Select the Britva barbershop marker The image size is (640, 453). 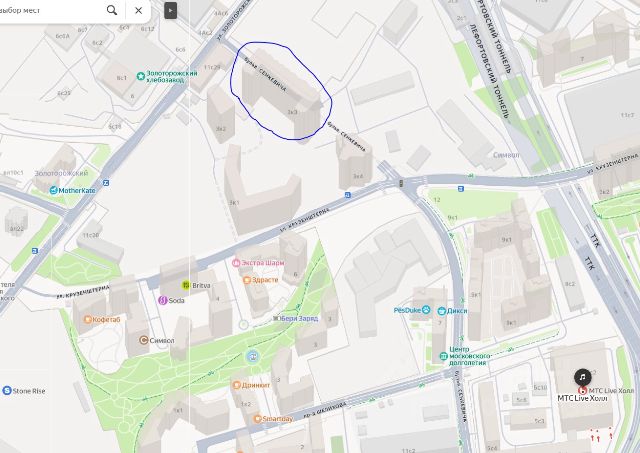point(186,285)
